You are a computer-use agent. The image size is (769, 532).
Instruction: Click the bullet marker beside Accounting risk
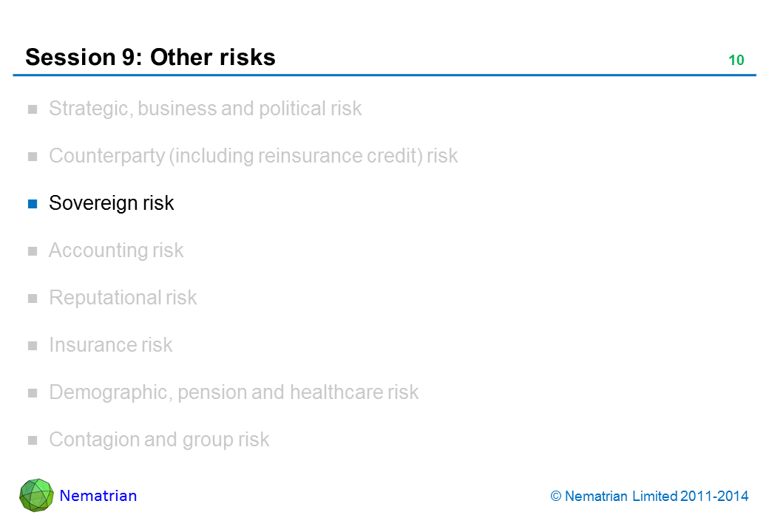33,251
